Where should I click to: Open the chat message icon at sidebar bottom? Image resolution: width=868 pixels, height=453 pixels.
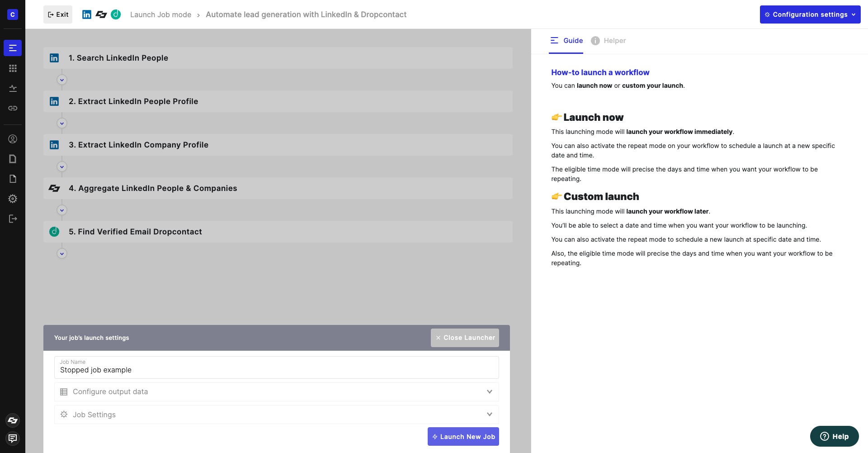click(13, 438)
